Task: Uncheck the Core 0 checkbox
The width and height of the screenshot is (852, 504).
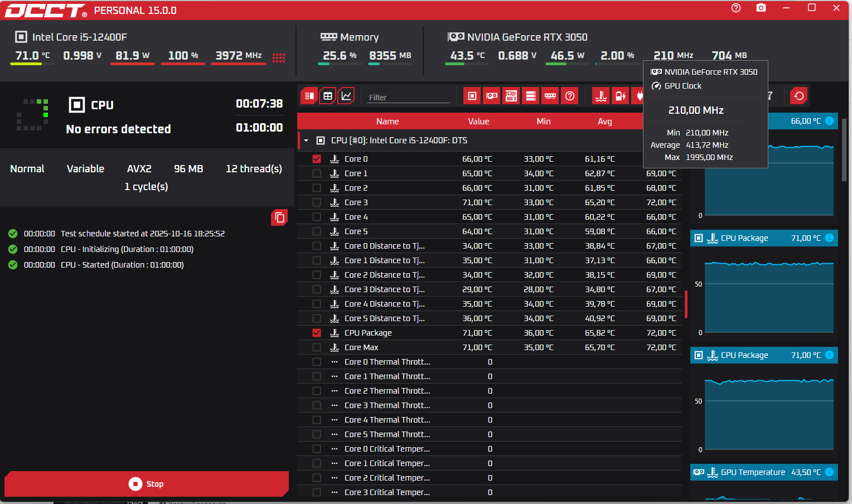Action: tap(317, 159)
